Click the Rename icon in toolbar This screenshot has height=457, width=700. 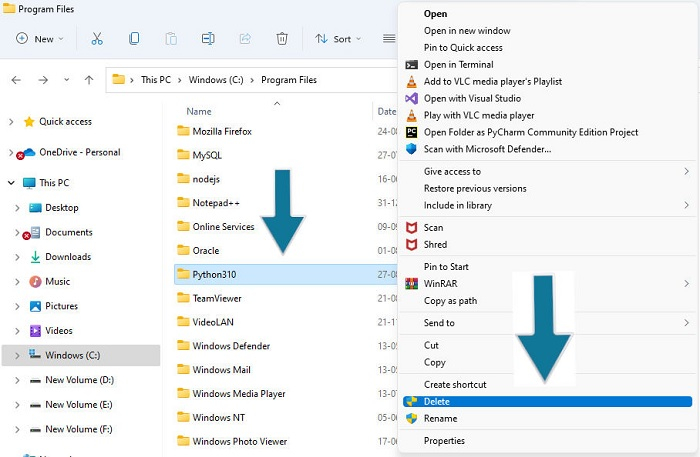coord(208,39)
